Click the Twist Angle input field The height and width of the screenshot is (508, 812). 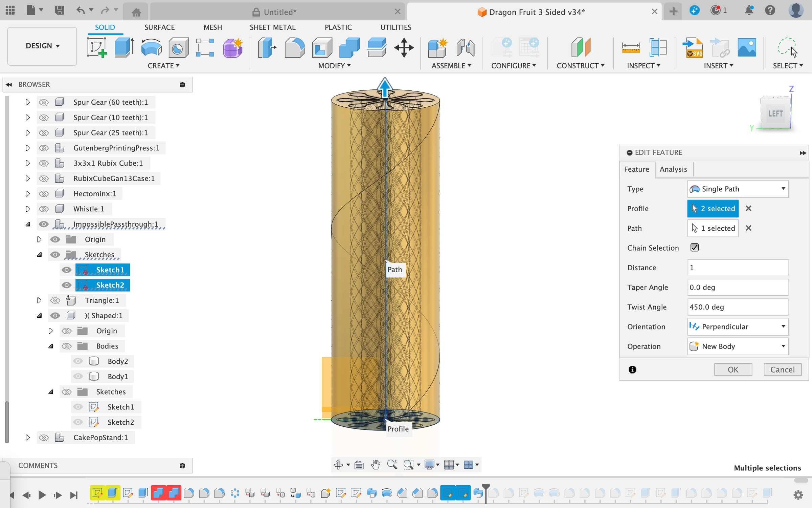738,307
